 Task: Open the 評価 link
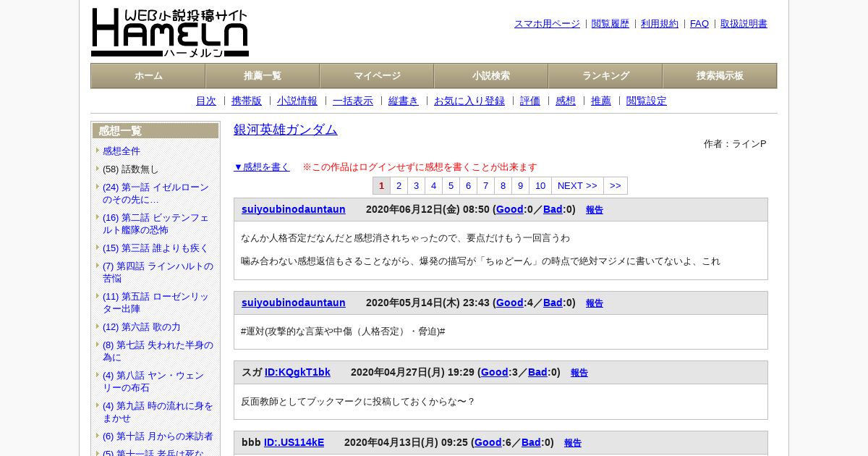[530, 101]
